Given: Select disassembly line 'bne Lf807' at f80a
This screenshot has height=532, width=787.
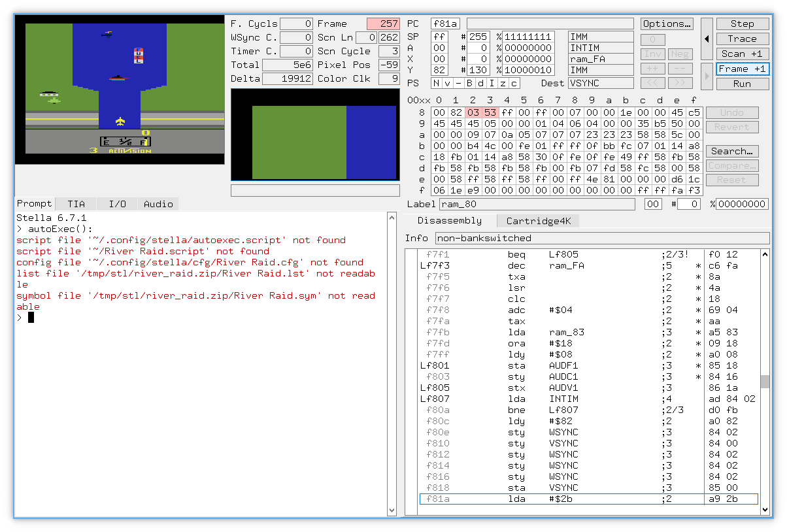Looking at the screenshot, I should pos(588,410).
